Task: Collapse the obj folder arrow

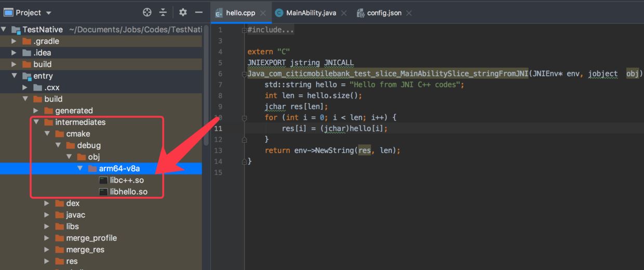Action: point(69,157)
